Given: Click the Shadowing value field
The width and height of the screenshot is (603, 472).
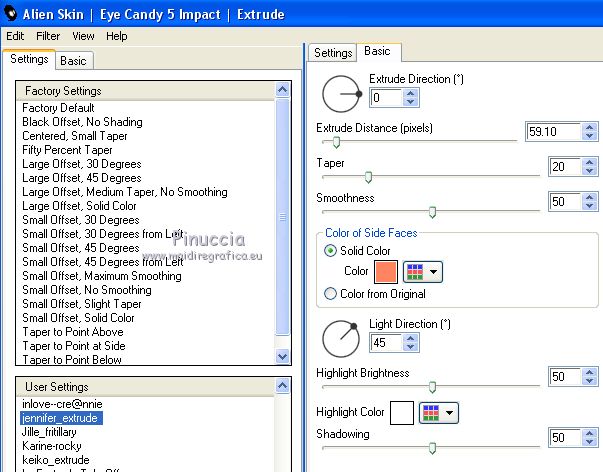Looking at the screenshot, I should (x=565, y=437).
